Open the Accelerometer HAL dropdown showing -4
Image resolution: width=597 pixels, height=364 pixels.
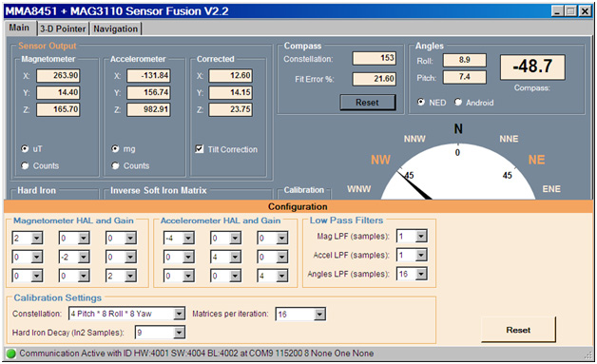click(x=188, y=239)
